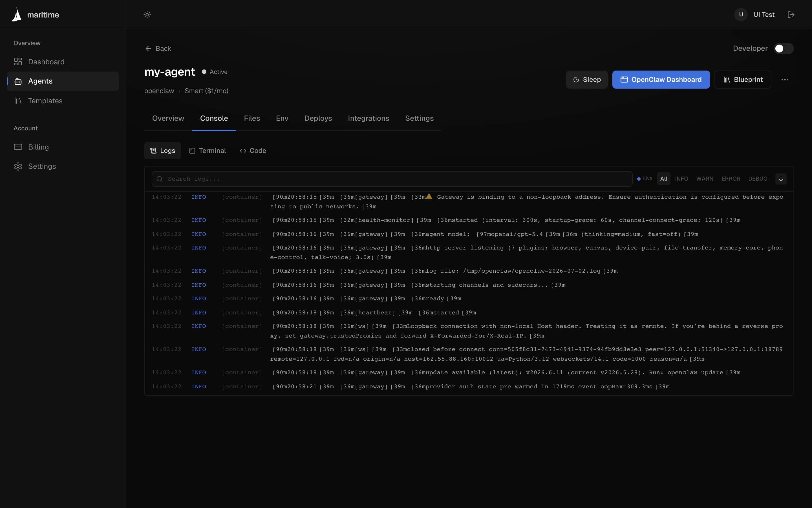Open Agents in the sidebar
This screenshot has width=812, height=508.
pos(63,81)
